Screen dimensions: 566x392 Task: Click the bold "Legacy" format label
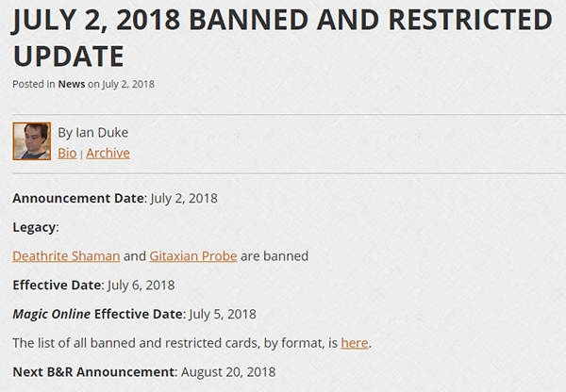point(35,227)
